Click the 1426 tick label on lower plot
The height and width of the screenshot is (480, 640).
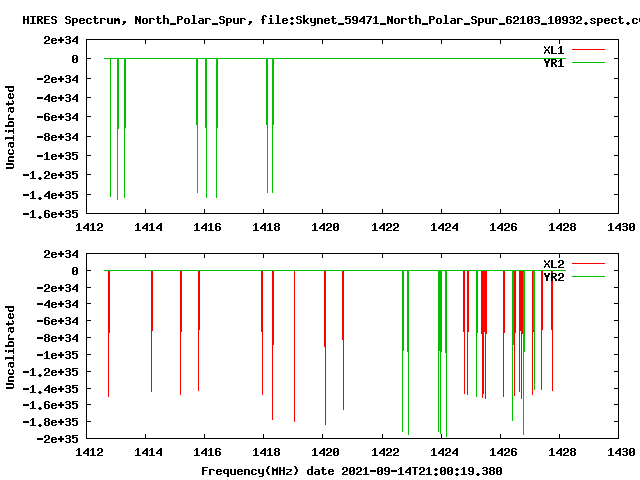point(503,452)
